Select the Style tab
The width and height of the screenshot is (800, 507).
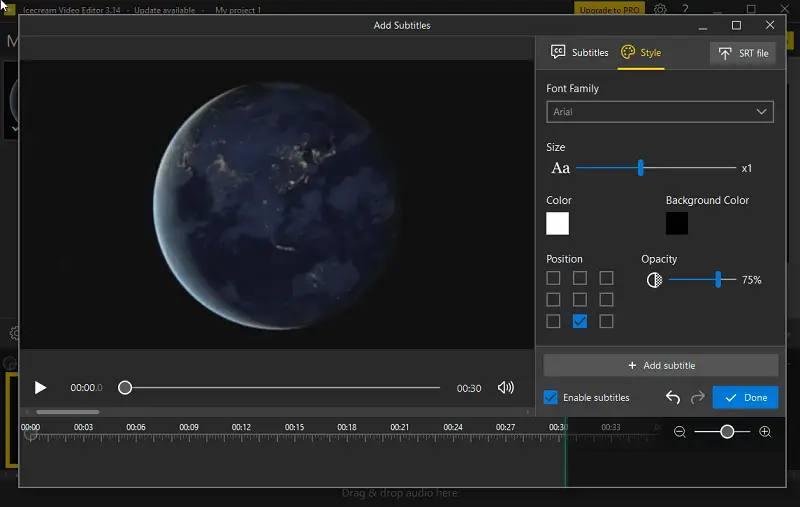[x=641, y=53]
